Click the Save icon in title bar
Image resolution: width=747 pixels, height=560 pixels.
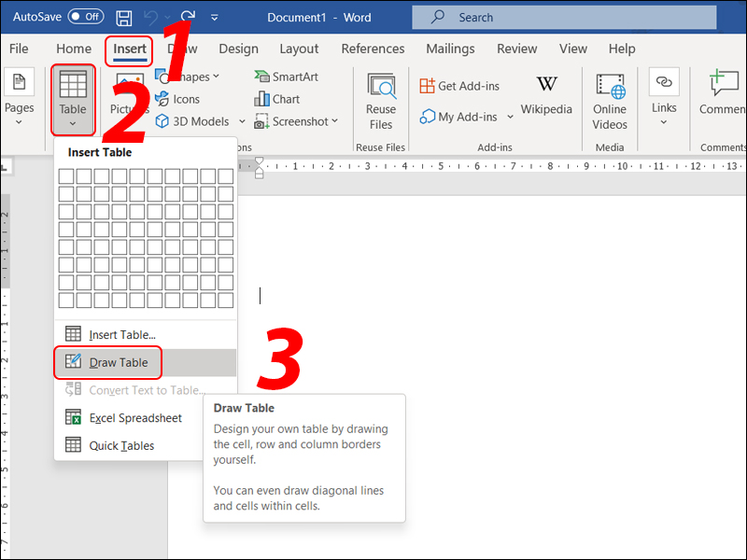pyautogui.click(x=124, y=17)
